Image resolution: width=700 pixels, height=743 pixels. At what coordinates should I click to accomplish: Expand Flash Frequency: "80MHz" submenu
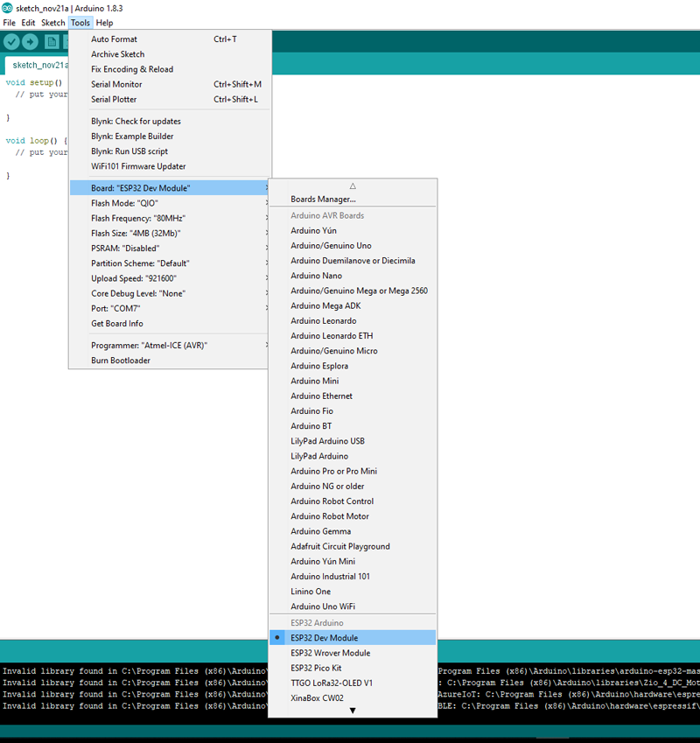pos(170,219)
